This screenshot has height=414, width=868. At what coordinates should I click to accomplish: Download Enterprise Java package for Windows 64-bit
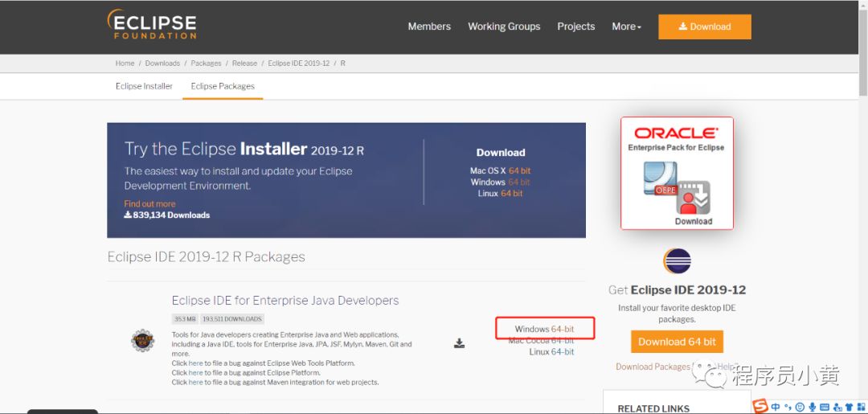(563, 329)
